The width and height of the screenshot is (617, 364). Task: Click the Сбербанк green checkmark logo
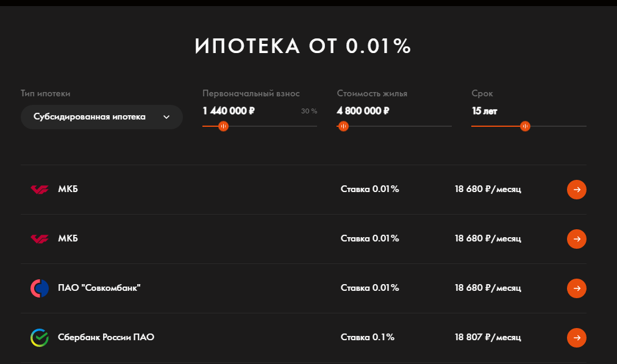click(40, 338)
